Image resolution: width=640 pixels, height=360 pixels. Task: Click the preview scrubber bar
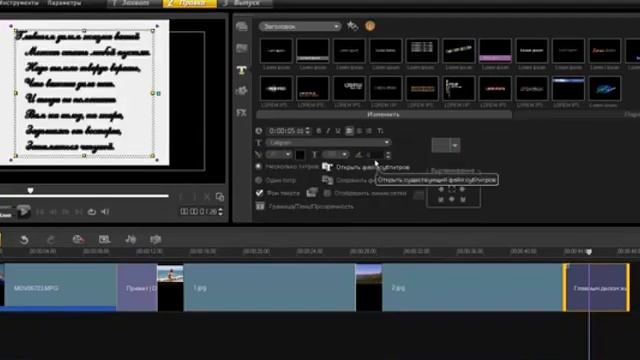[x=84, y=196]
